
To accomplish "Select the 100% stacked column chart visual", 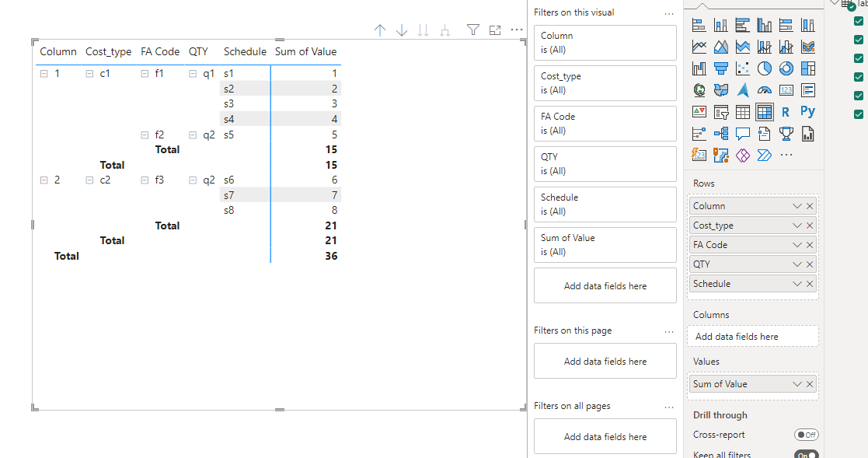I will tap(807, 25).
